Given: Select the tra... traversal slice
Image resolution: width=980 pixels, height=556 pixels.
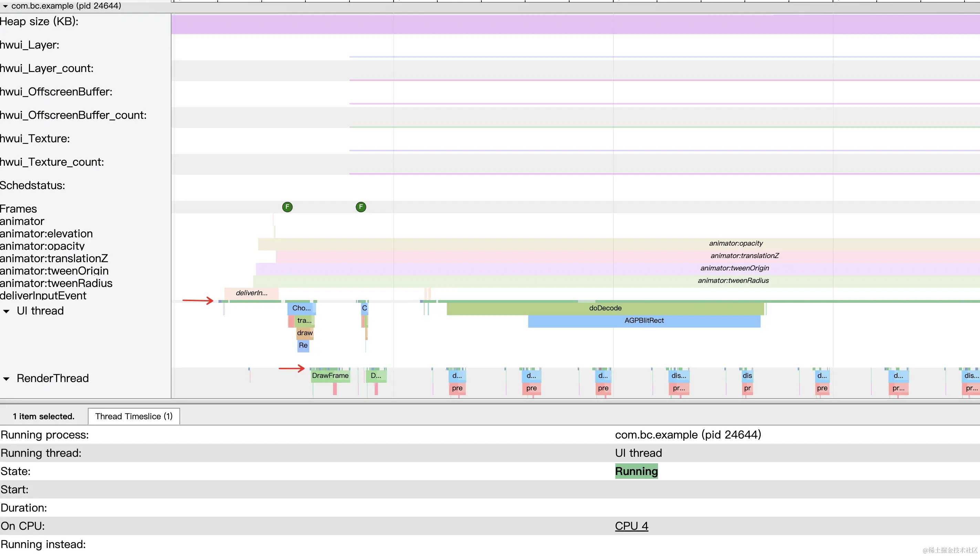Looking at the screenshot, I should click(x=304, y=321).
